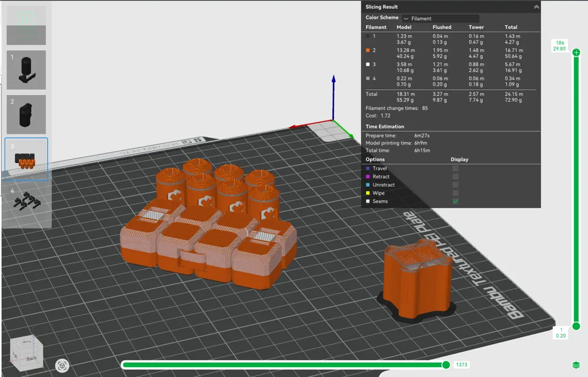This screenshot has height=377, width=588.
Task: Click the Wipe legend color square
Action: [x=369, y=193]
